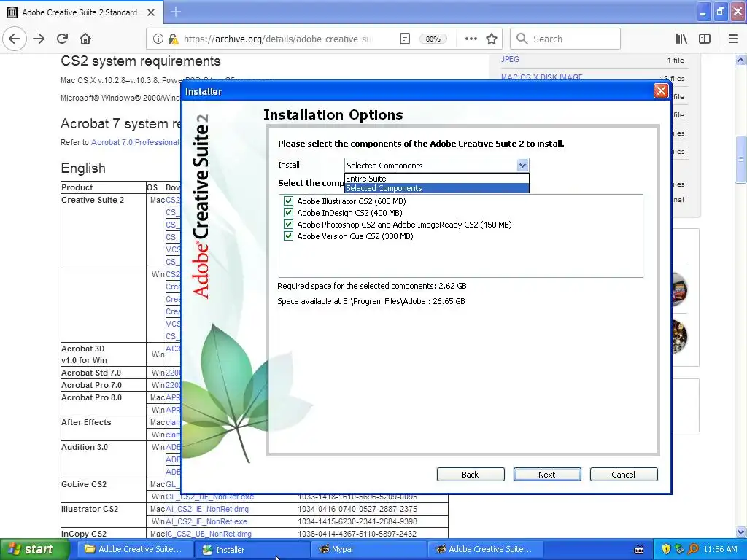
Task: Close the Adobe Creative Suite 2 Standard tab
Action: (x=151, y=12)
